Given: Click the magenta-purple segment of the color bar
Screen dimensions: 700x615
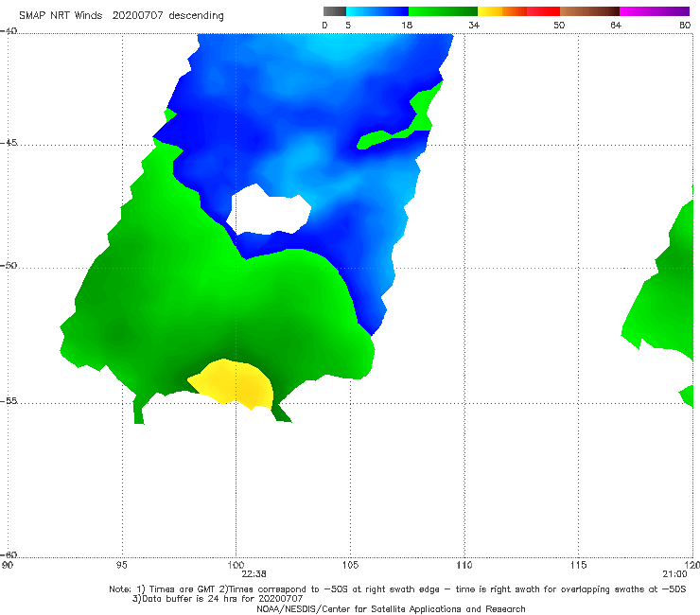Looking at the screenshot, I should coord(654,11).
